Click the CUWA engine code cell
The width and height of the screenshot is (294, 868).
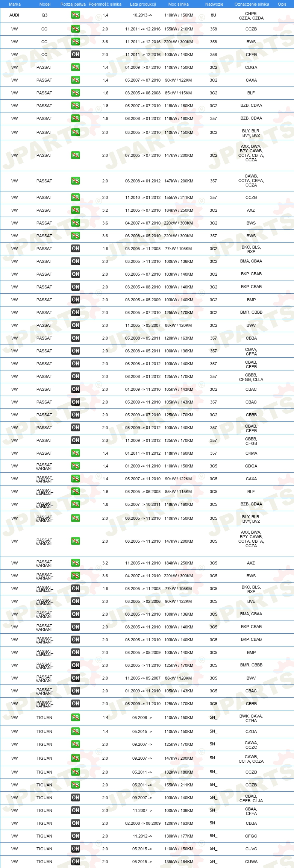pos(251,862)
